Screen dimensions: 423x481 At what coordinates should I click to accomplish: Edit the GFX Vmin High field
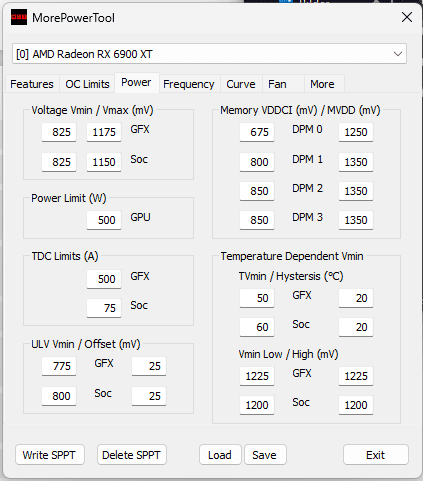[x=356, y=376]
